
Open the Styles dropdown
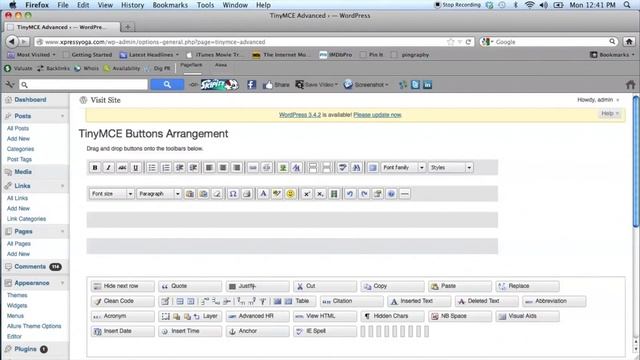coord(451,167)
